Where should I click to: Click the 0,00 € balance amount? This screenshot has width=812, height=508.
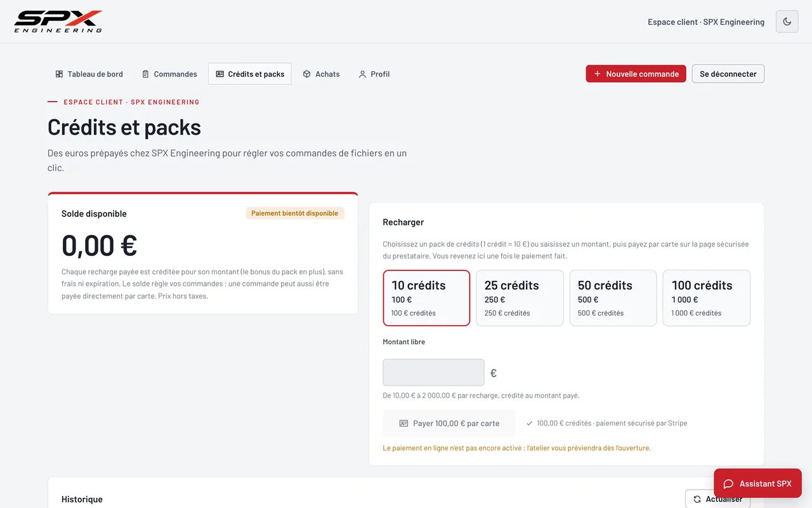pyautogui.click(x=100, y=245)
